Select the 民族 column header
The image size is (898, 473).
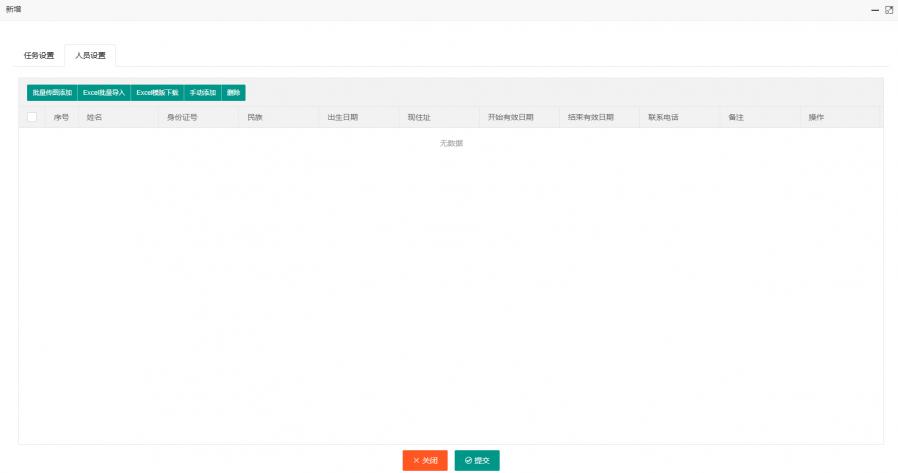tap(255, 117)
